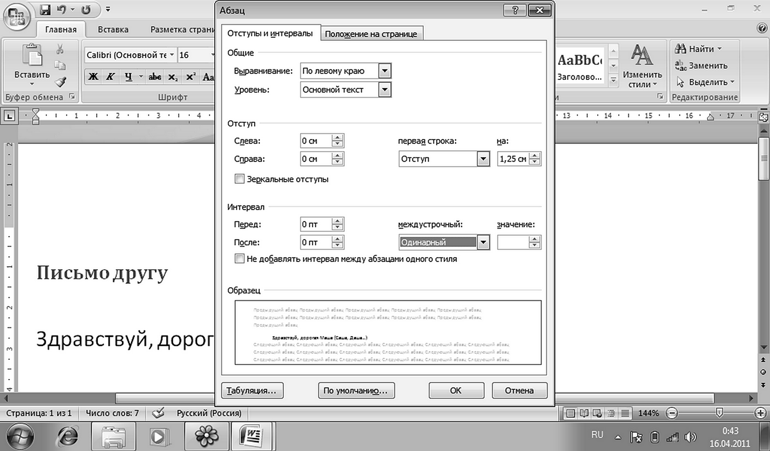Click the zoom slider handle
Image resolution: width=770 pixels, height=451 pixels.
pos(719,413)
